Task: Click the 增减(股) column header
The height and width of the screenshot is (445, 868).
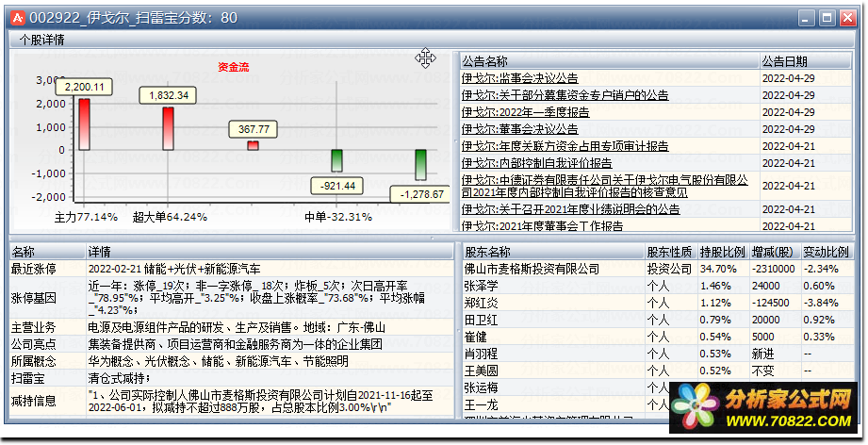Action: [x=775, y=252]
